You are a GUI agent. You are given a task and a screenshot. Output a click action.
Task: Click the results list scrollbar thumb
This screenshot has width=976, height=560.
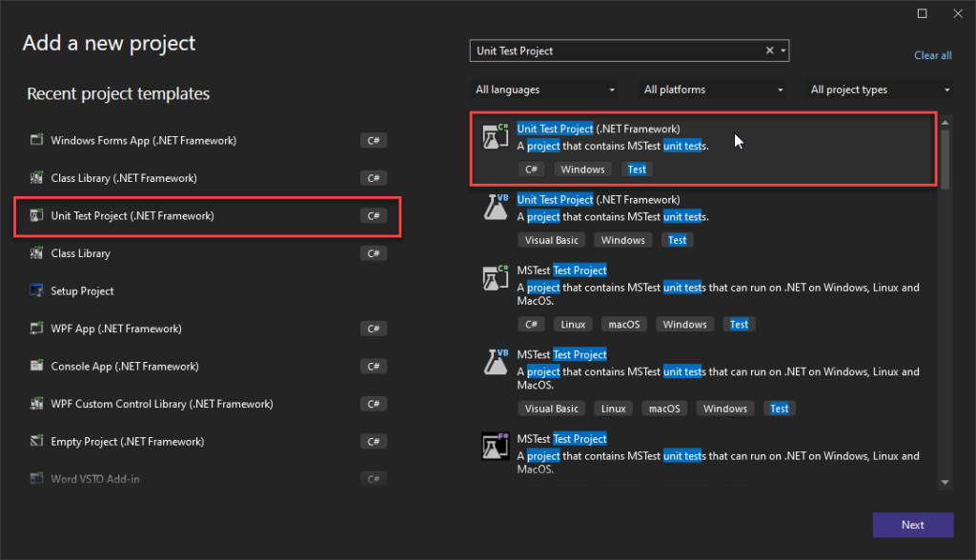pyautogui.click(x=945, y=158)
